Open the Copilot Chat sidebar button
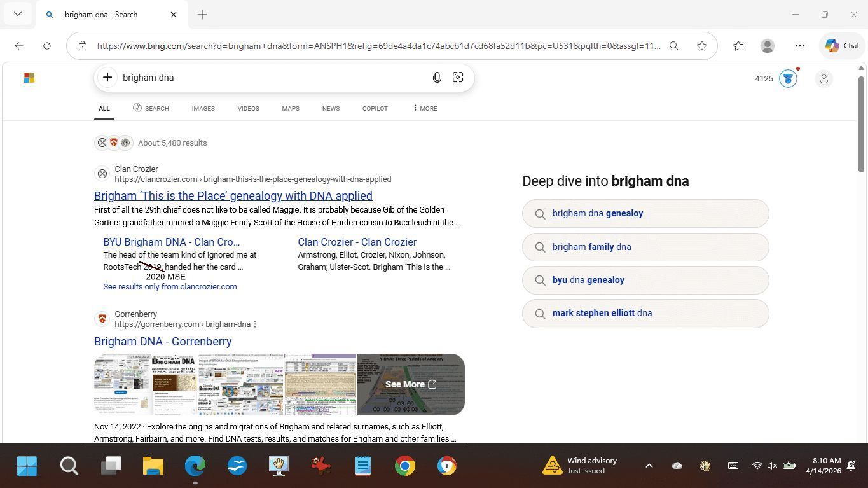 pyautogui.click(x=843, y=46)
